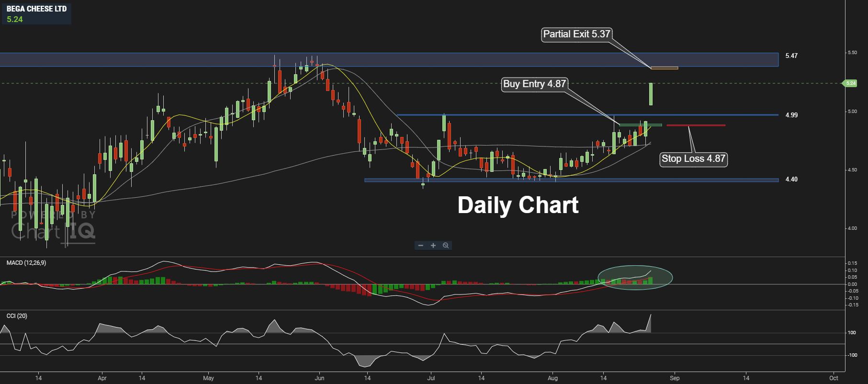868x384 pixels.
Task: Click the May label on the date axis
Action: [x=208, y=378]
